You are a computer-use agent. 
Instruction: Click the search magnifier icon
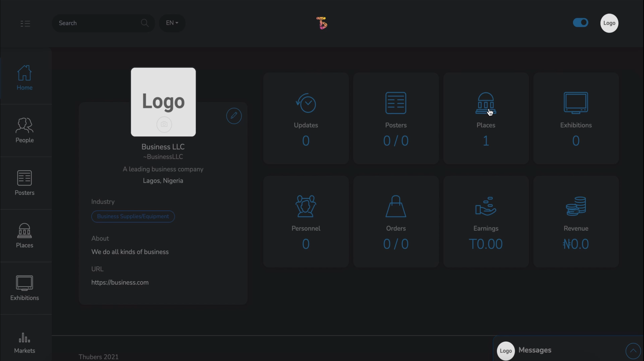pos(144,23)
